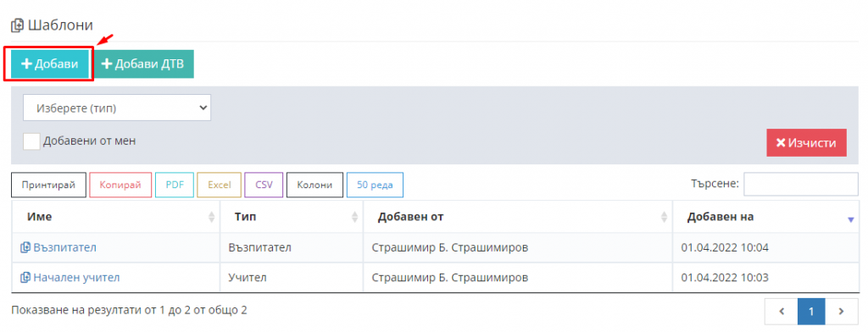
Task: Open the Изберете (тип) dropdown
Action: coord(117,108)
